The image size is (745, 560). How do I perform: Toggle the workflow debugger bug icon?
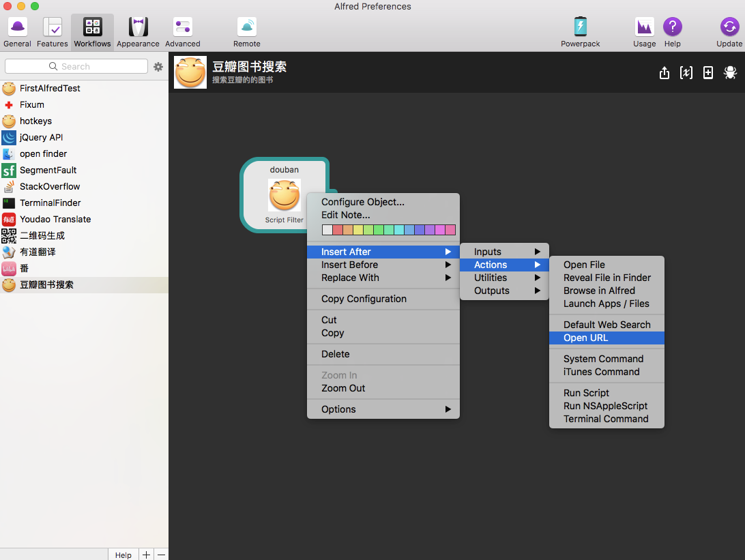pyautogui.click(x=730, y=73)
